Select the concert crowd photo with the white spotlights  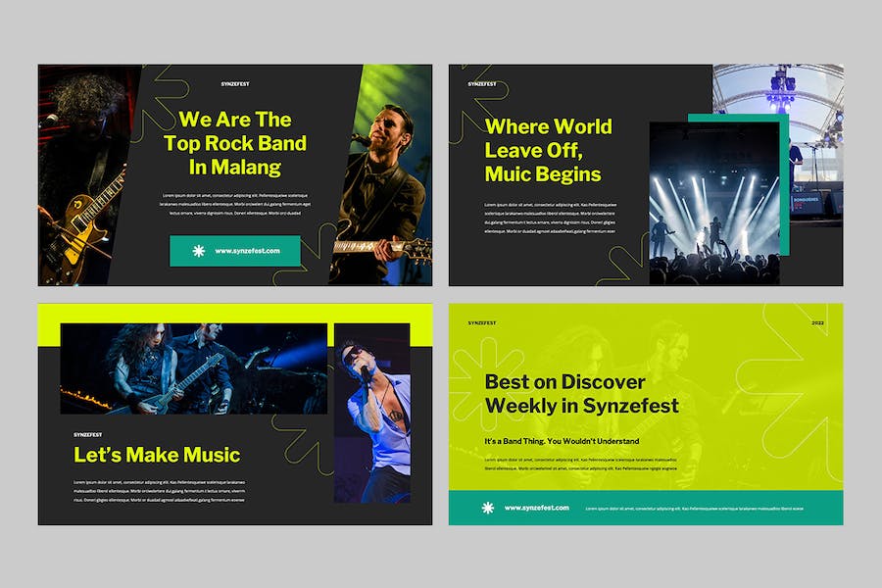click(713, 206)
